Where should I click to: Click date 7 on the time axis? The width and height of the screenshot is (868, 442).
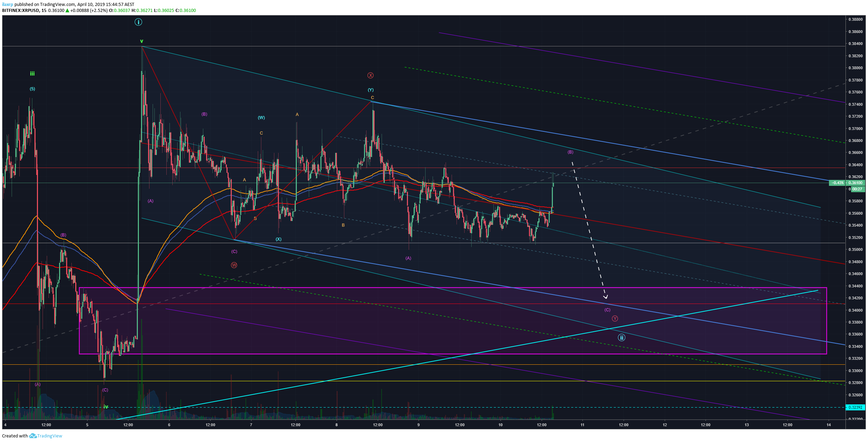click(x=251, y=425)
